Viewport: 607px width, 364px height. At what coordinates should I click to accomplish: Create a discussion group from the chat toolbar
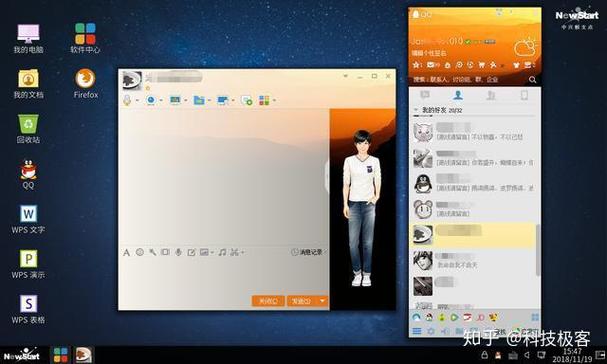pyautogui.click(x=247, y=100)
